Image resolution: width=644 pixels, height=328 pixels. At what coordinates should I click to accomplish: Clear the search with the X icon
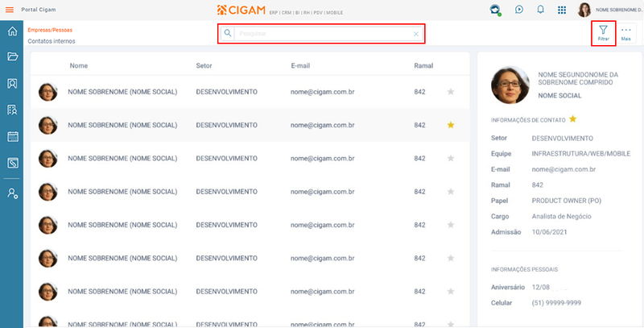(415, 34)
